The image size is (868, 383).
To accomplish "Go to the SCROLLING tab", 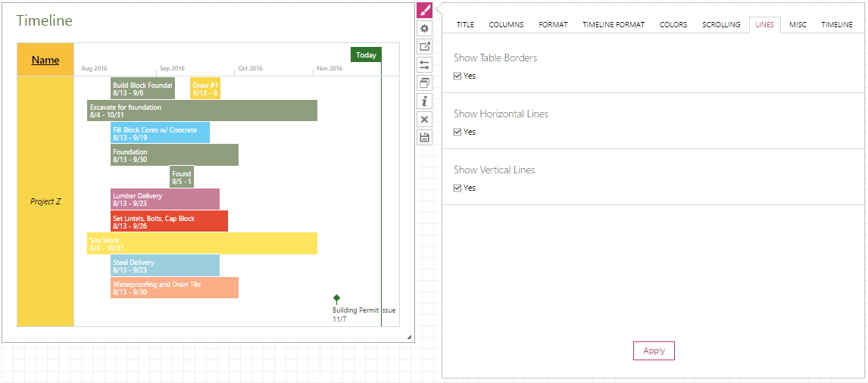I will [721, 25].
